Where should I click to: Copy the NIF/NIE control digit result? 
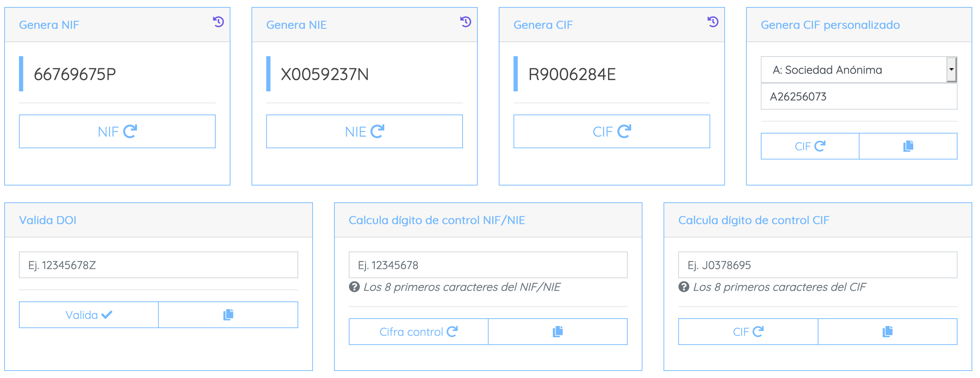pos(558,331)
